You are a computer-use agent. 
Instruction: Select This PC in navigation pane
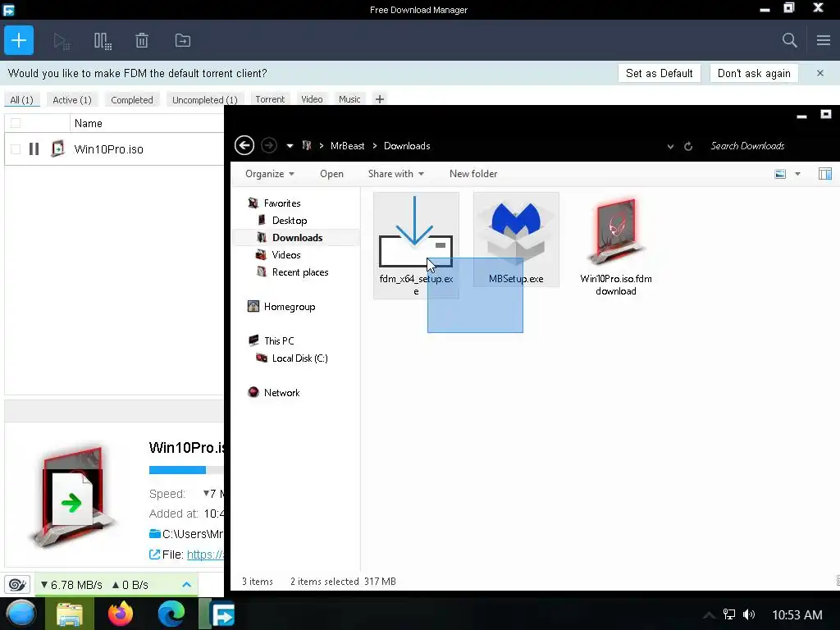click(x=279, y=340)
